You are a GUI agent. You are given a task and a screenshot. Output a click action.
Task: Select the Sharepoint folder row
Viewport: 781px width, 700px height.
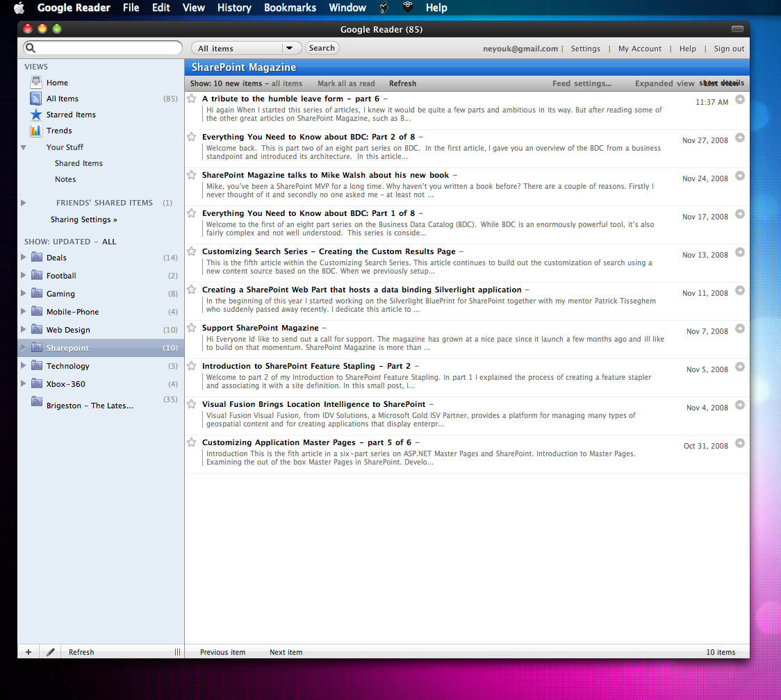tap(101, 347)
